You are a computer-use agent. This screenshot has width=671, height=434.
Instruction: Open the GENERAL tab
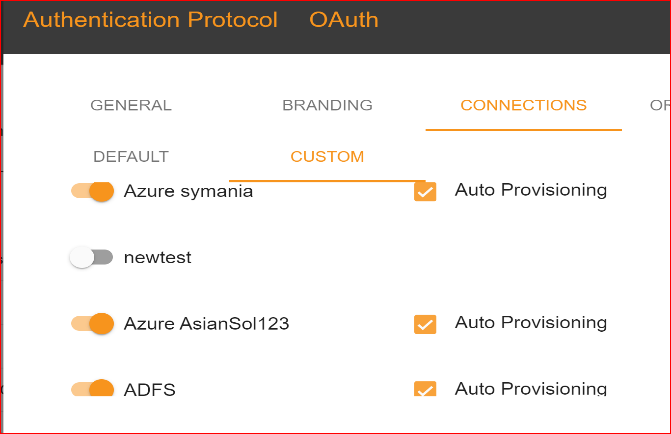point(131,105)
